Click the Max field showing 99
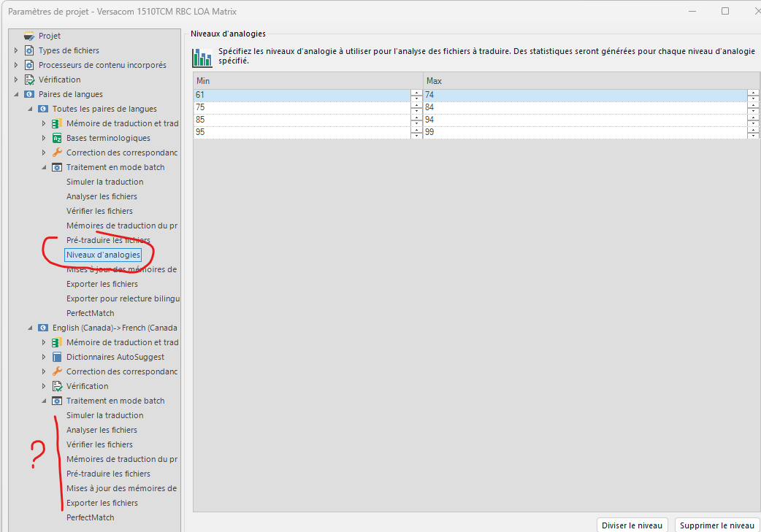The image size is (761, 532). point(585,132)
